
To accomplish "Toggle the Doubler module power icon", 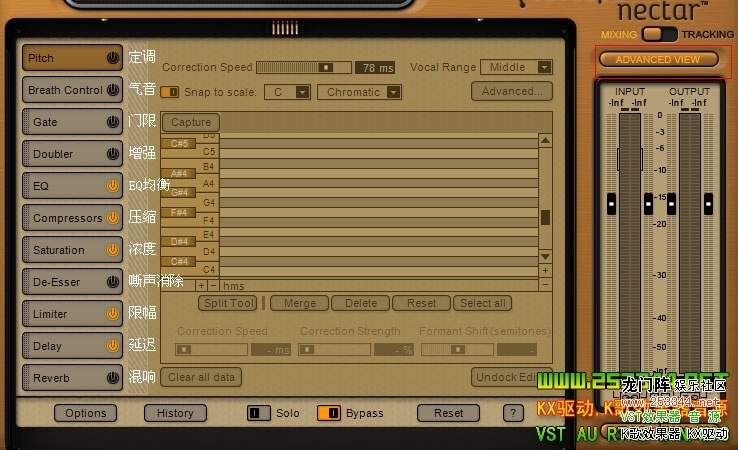I will (x=112, y=154).
